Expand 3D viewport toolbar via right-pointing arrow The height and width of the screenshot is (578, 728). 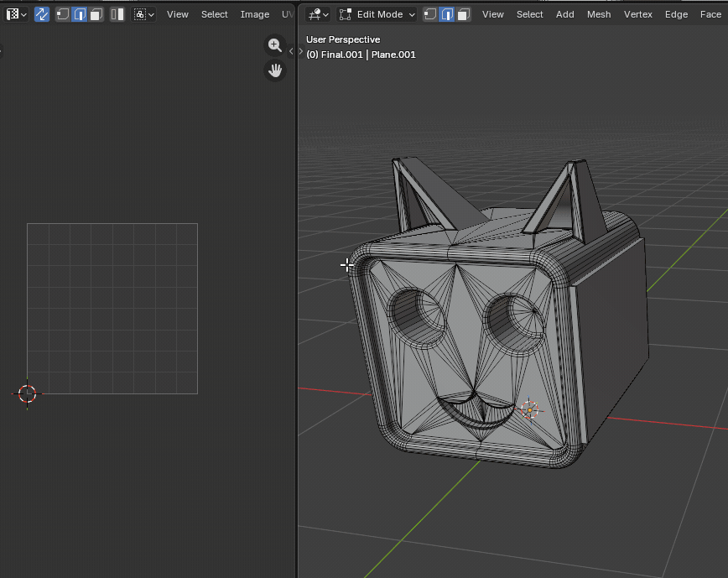(301, 51)
